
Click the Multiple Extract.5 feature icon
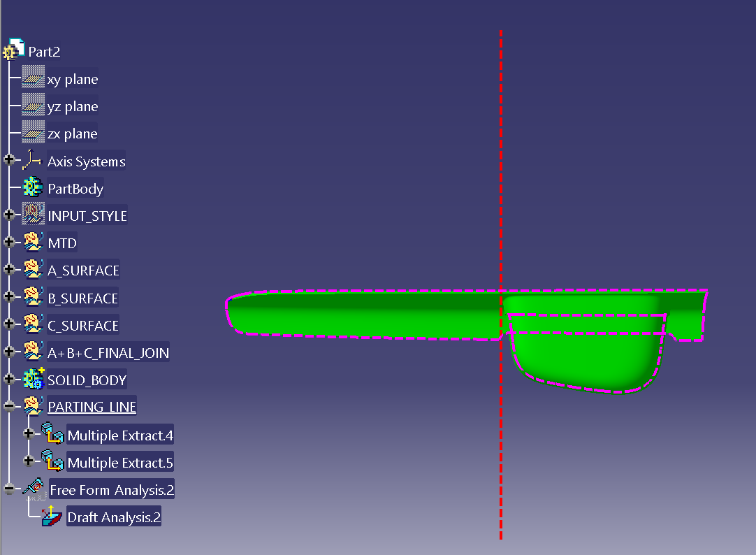click(x=52, y=461)
